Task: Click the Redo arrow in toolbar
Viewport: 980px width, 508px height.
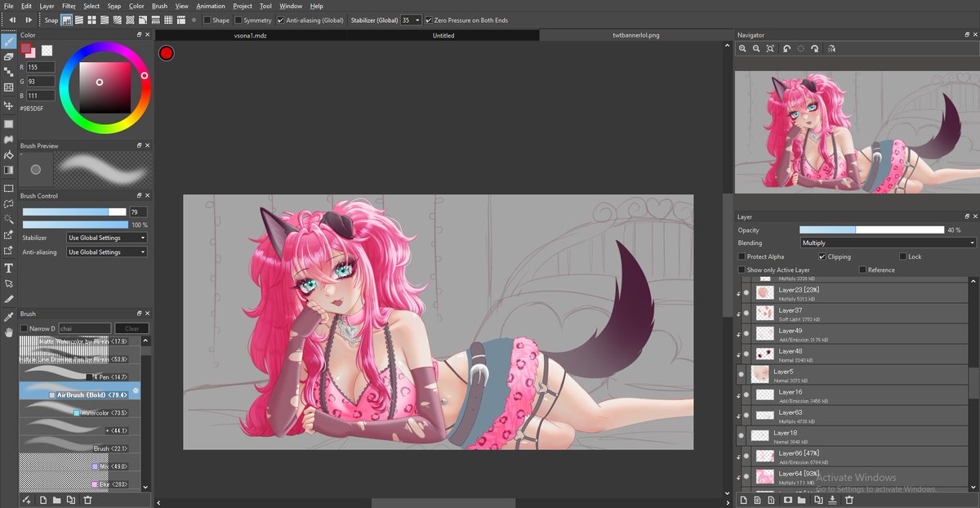Action: 29,20
